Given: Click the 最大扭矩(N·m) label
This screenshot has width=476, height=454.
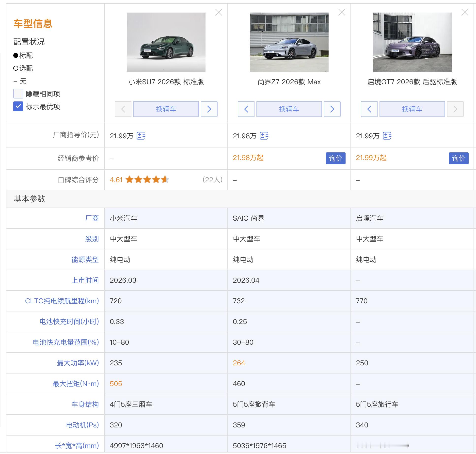Looking at the screenshot, I should (76, 384).
